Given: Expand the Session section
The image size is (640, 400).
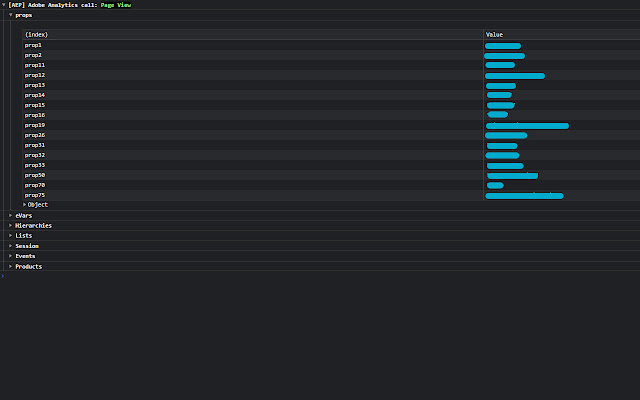Looking at the screenshot, I should coord(11,246).
